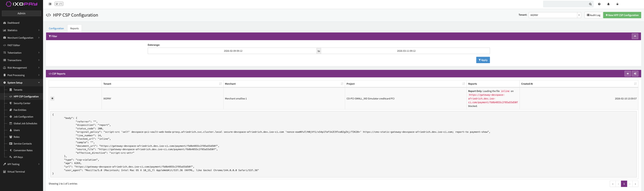This screenshot has height=191, width=644.
Task: Click the 2026-02-10 13:59:57 created timestamp
Action: click(626, 99)
